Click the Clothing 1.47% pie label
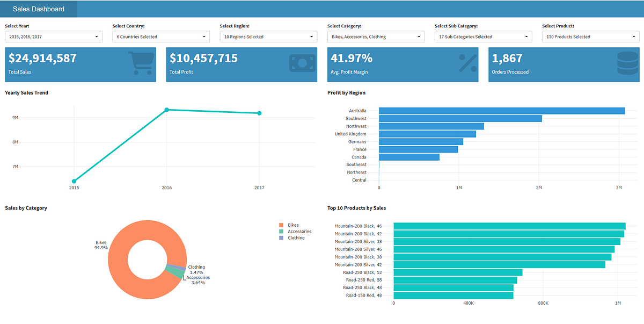 196,270
